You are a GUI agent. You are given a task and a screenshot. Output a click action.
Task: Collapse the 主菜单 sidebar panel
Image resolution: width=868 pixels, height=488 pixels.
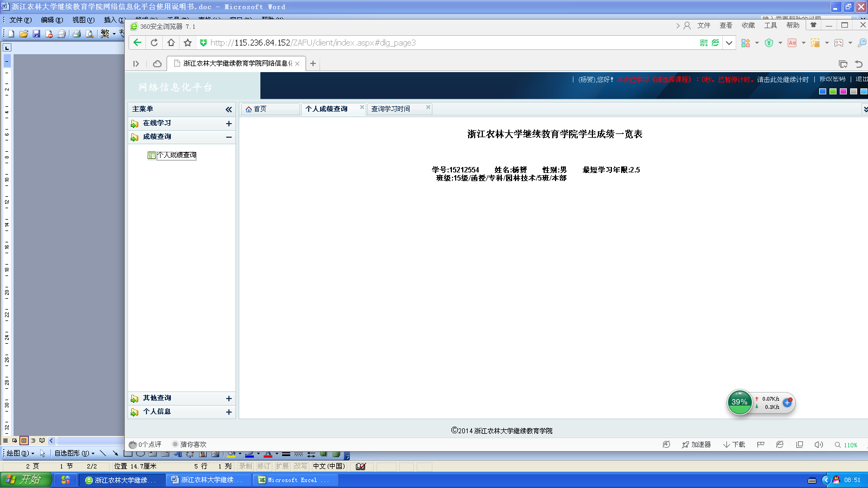(x=228, y=110)
